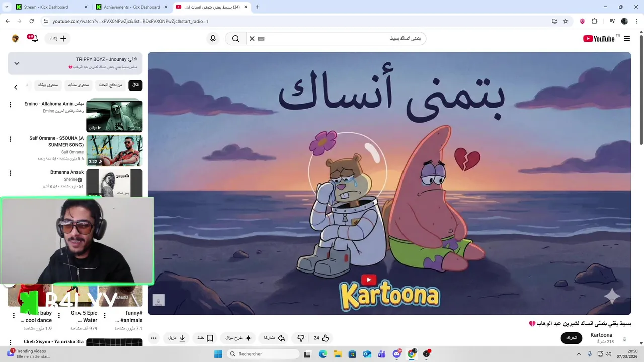Open the Kartoona channel name link
The height and width of the screenshot is (362, 644).
pos(601,335)
